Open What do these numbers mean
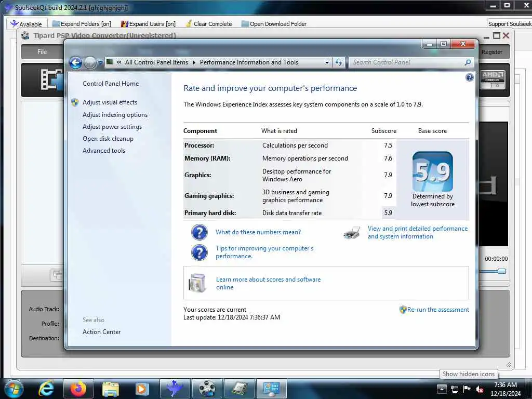 click(258, 232)
